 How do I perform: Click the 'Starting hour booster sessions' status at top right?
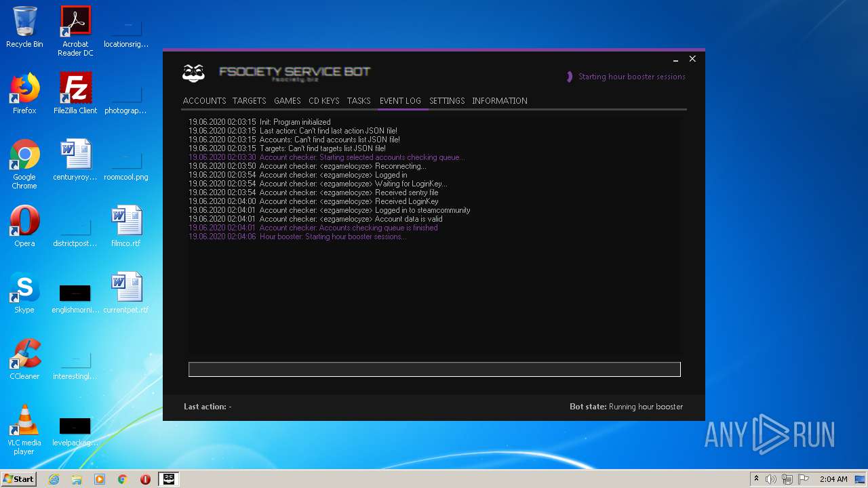(x=631, y=77)
